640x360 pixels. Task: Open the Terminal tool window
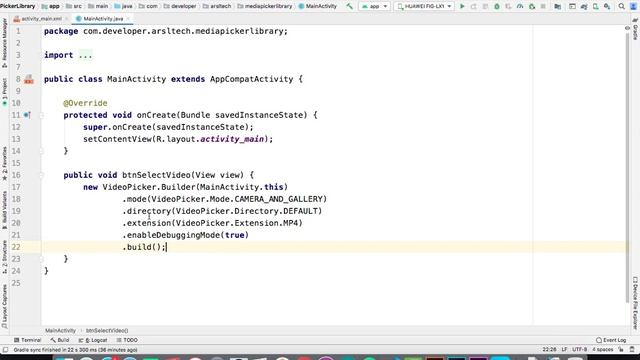pos(27,340)
